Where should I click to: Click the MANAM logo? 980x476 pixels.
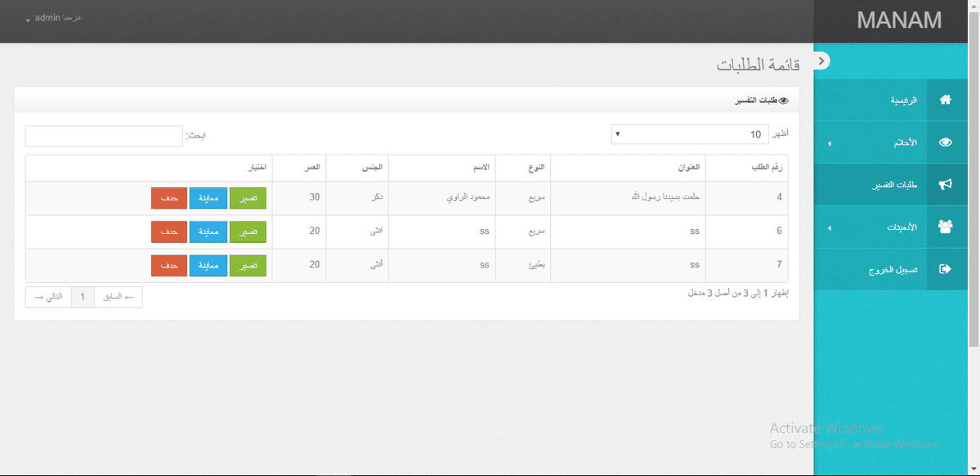(x=899, y=20)
